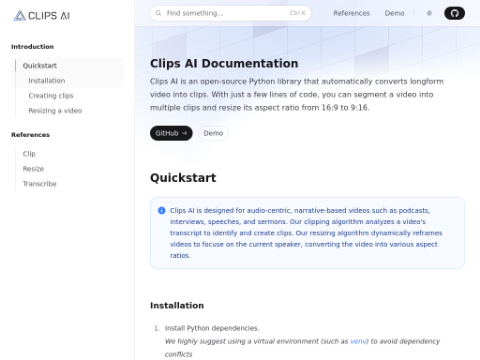The image size is (480, 360).
Task: Click the Clips AI Documentation title
Action: pos(224,63)
